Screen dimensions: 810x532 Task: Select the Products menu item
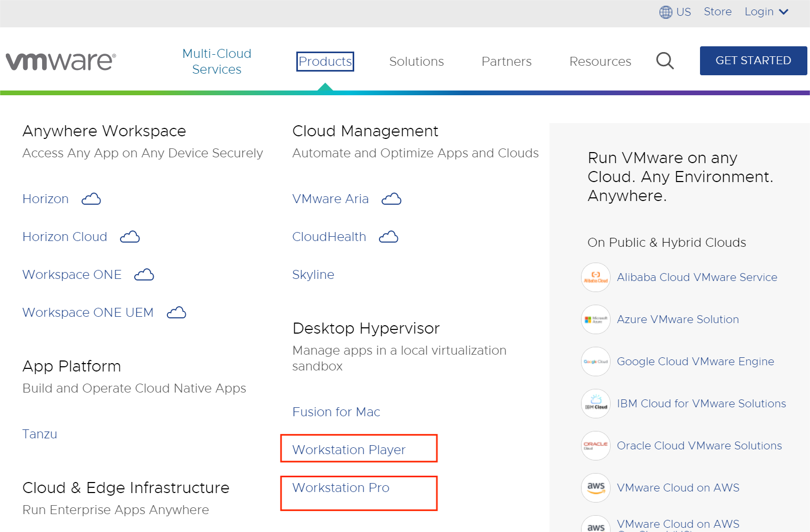click(325, 62)
